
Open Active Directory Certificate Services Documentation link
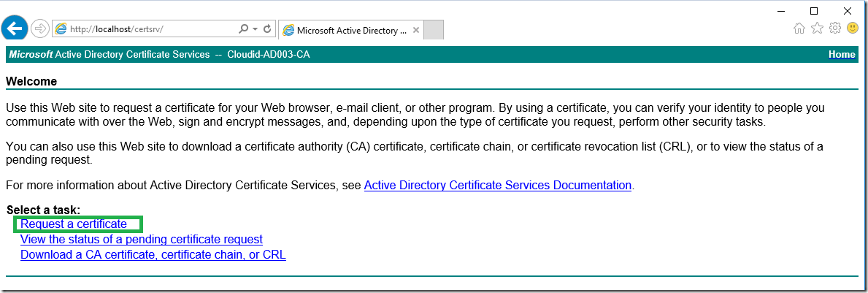click(498, 185)
